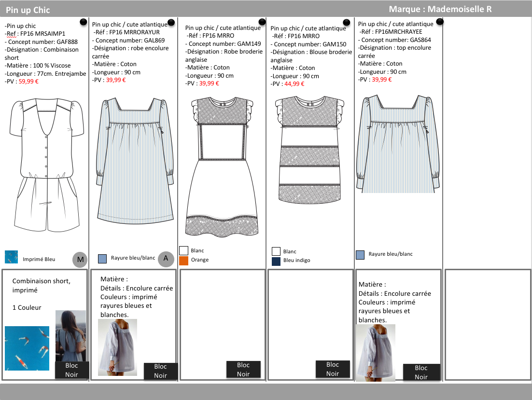Viewport: 532px width, 400px height.
Task: Click Bloc Noir label in GAS864 column
Action: click(x=421, y=372)
